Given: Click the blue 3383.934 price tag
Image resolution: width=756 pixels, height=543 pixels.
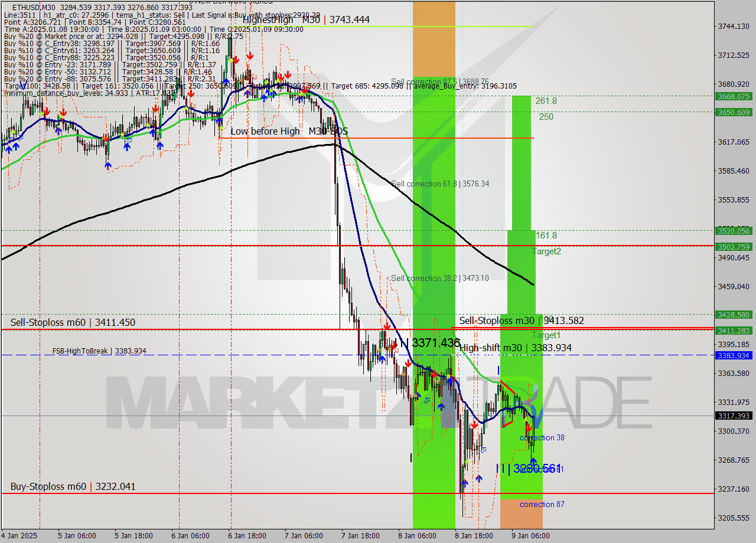Looking at the screenshot, I should point(734,355).
